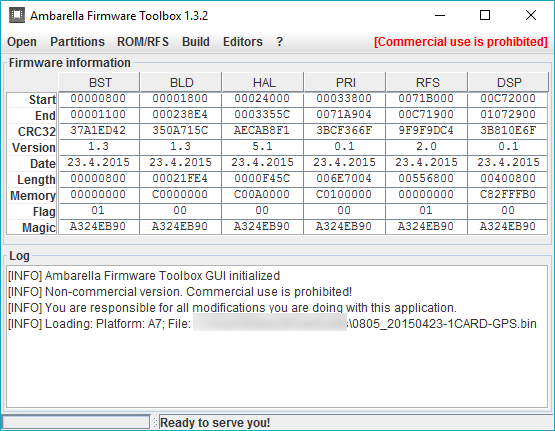
Task: Click the PRI column header
Action: click(345, 82)
